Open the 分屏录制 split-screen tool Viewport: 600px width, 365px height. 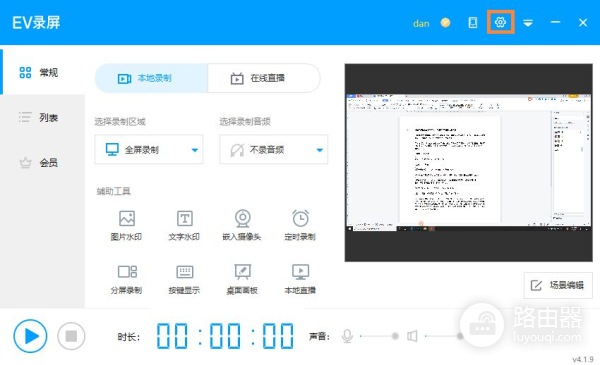pyautogui.click(x=126, y=279)
